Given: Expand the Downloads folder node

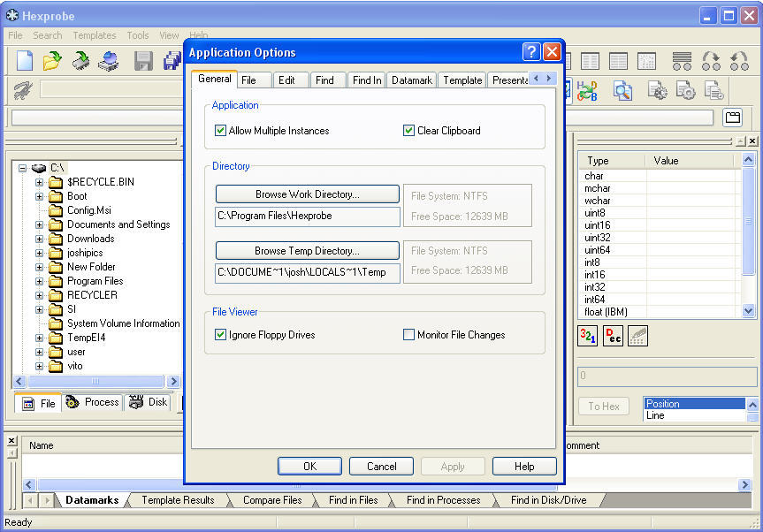Looking at the screenshot, I should [40, 239].
